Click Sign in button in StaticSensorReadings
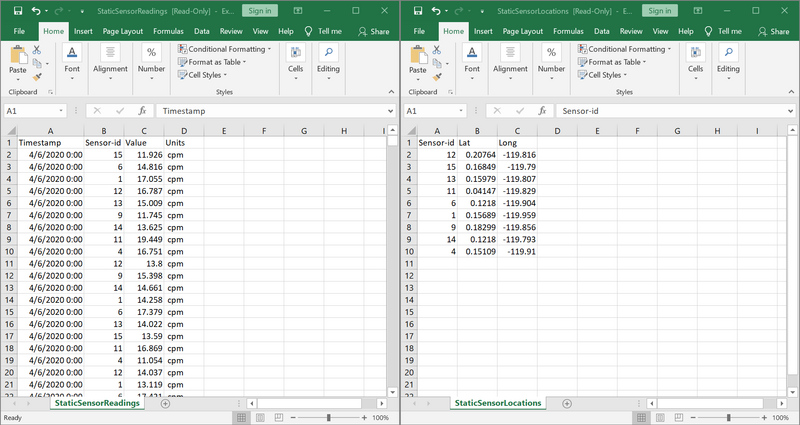This screenshot has height=425, width=800. [x=259, y=11]
